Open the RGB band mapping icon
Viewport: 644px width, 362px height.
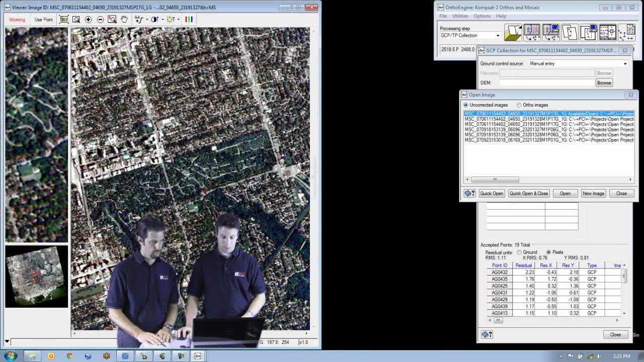tap(189, 19)
